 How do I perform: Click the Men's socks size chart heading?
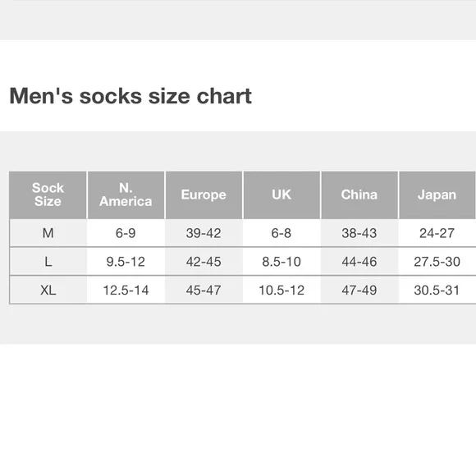(x=130, y=96)
